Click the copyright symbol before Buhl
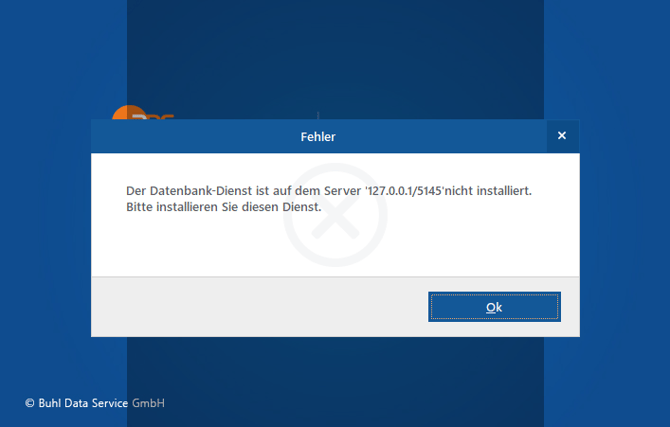This screenshot has height=427, width=670. point(29,403)
